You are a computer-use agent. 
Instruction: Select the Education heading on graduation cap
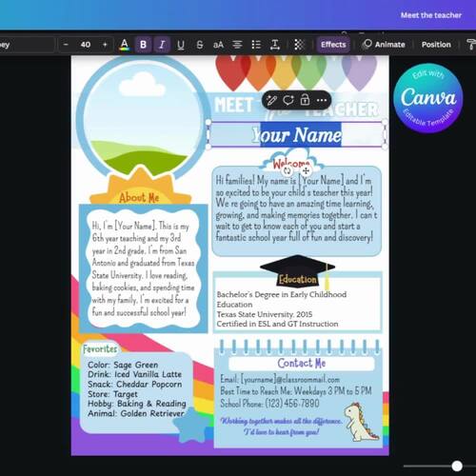(298, 279)
